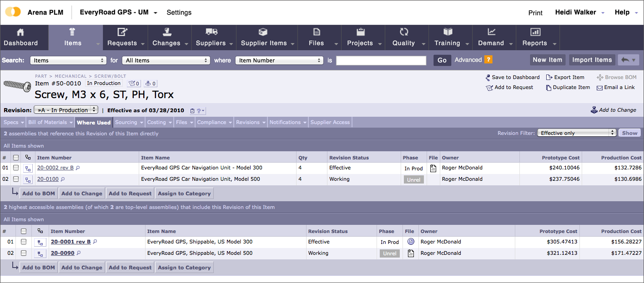Open the Dashboard home icon tab
Image resolution: width=644 pixels, height=283 pixels.
[x=20, y=37]
